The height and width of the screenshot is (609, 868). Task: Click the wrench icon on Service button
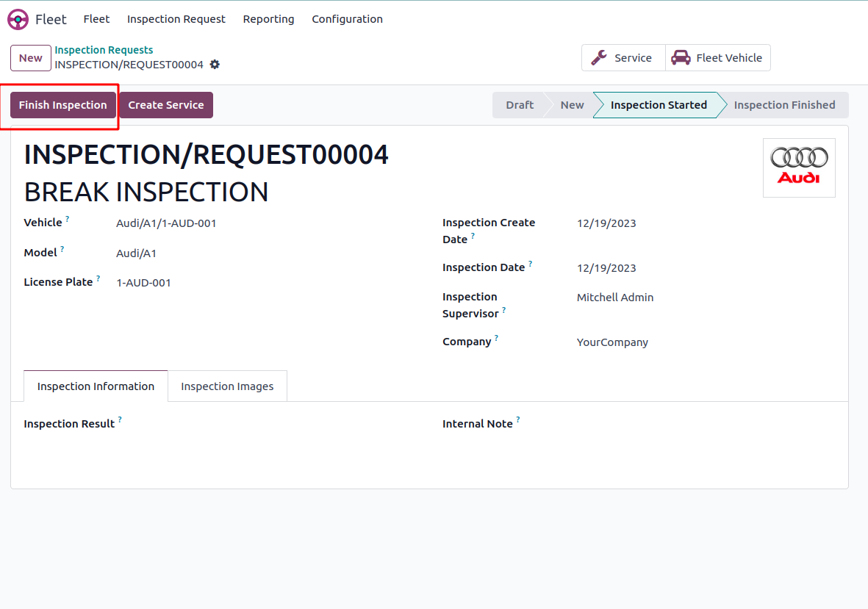tap(599, 57)
